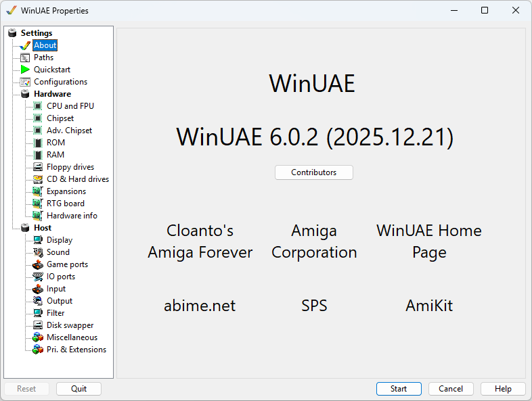Click the WinUAE title bar app icon
Screen dimensions: 532x401
(12, 11)
